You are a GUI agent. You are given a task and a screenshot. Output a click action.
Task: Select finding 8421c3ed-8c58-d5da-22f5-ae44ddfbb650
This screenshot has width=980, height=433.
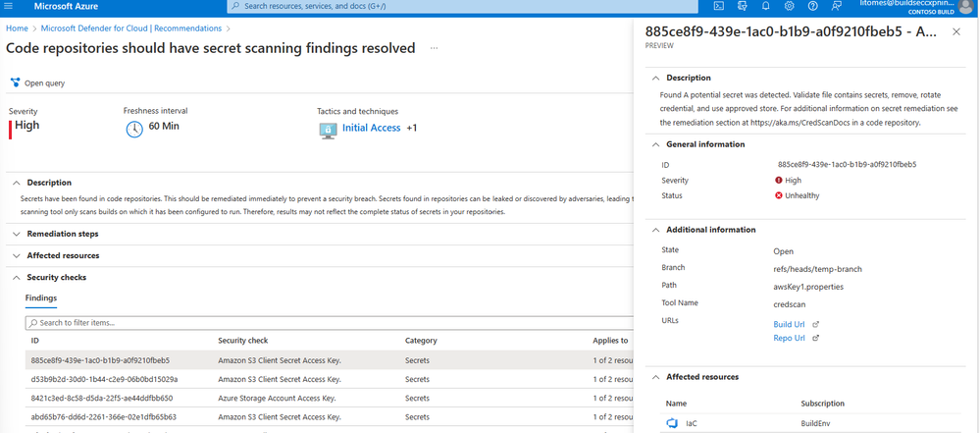(328, 398)
